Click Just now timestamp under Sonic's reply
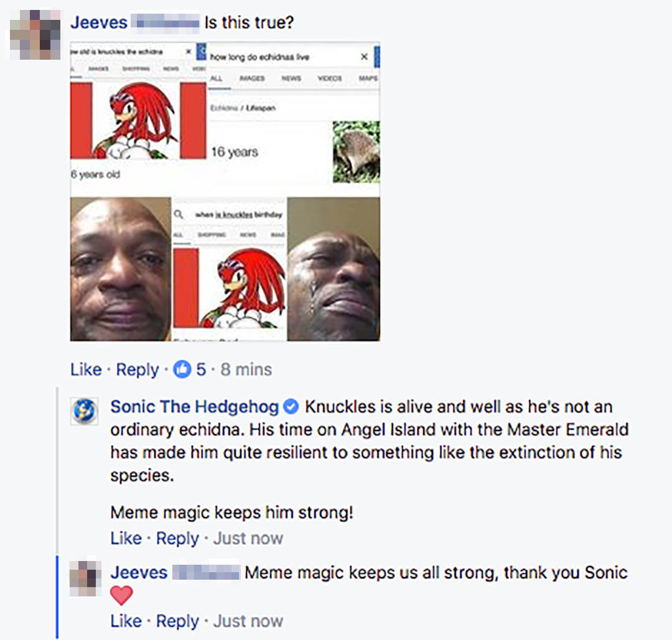 (248, 538)
